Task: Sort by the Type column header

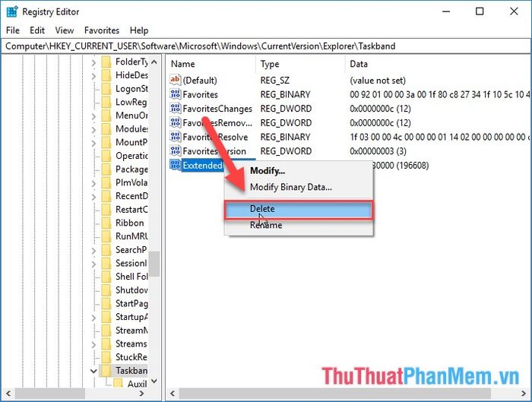Action: pos(301,64)
